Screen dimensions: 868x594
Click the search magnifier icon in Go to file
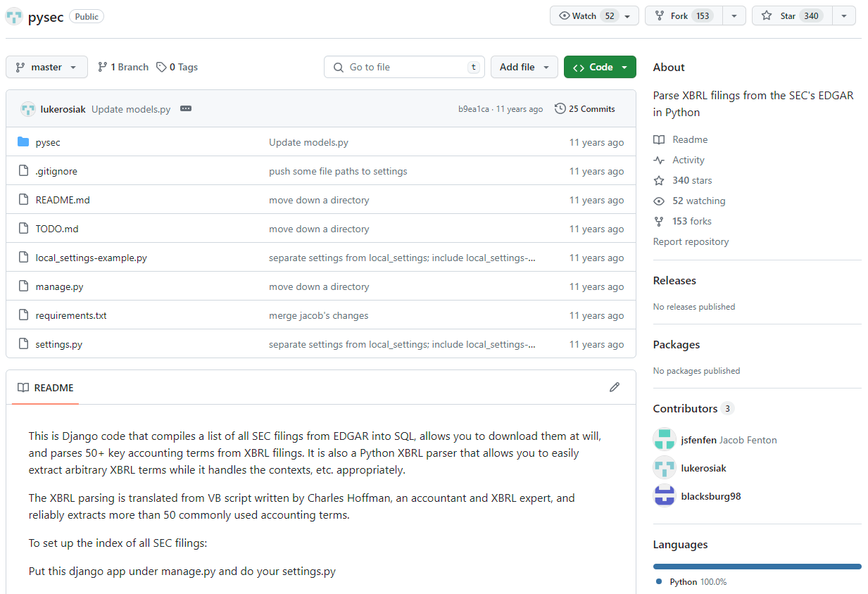[x=338, y=67]
